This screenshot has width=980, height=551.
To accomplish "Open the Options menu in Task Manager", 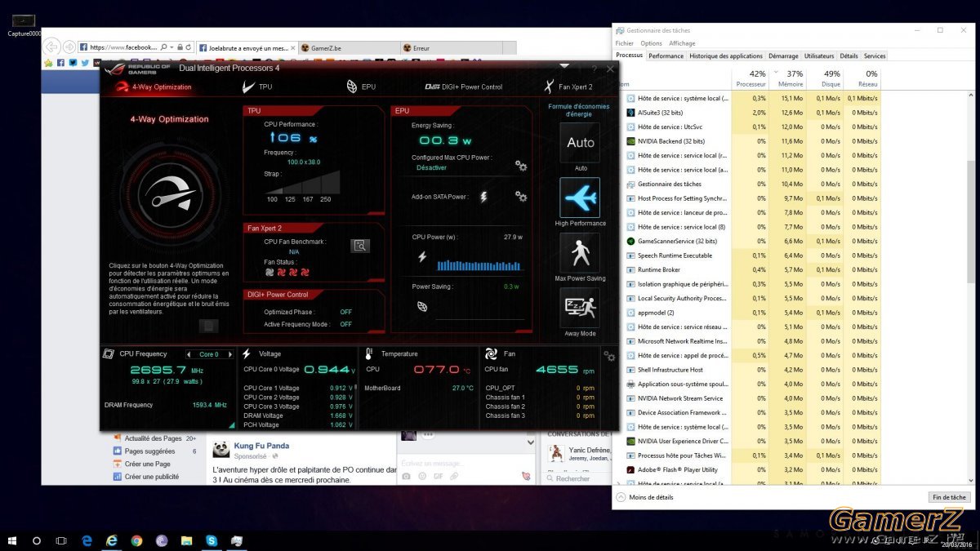I will 652,43.
